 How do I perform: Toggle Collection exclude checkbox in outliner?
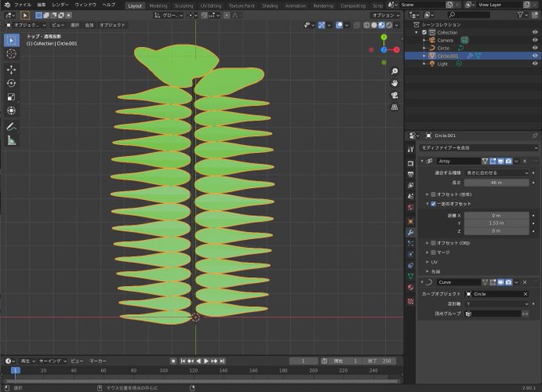(x=425, y=33)
